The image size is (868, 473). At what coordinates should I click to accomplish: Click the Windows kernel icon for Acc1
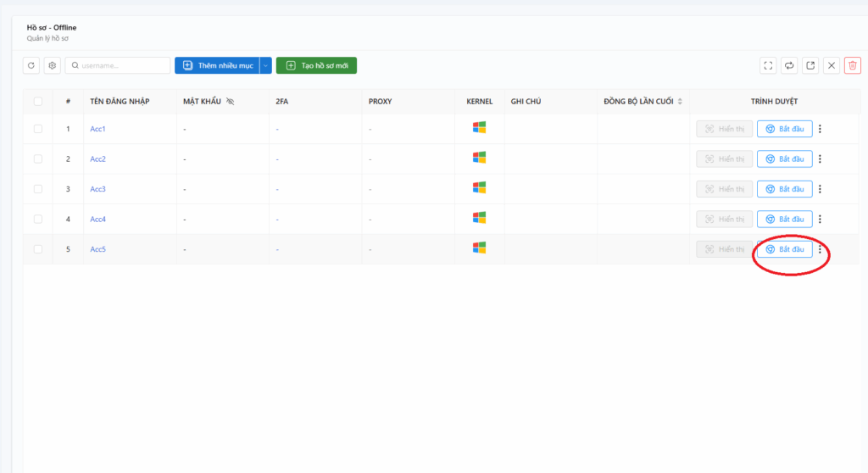(x=479, y=128)
